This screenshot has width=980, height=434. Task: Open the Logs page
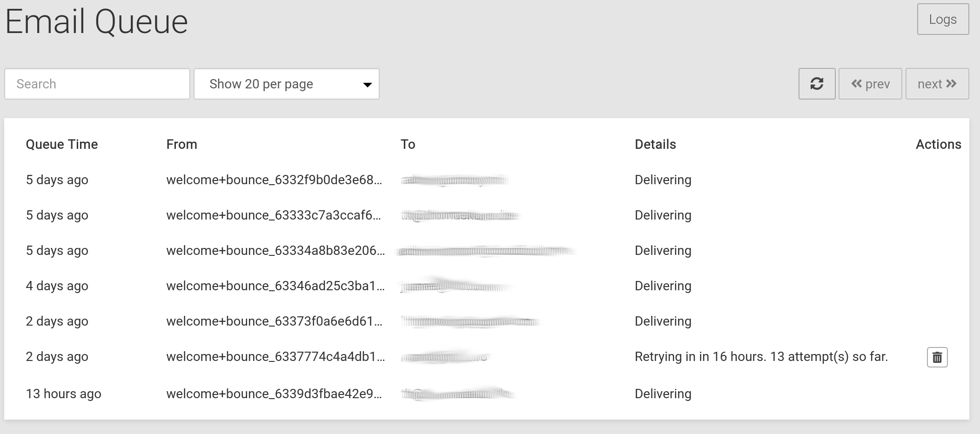(943, 19)
